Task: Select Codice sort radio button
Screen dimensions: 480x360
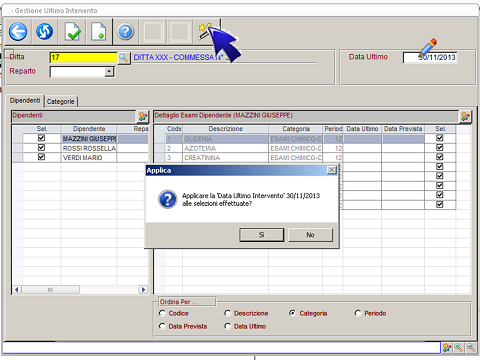Action: (x=162, y=313)
